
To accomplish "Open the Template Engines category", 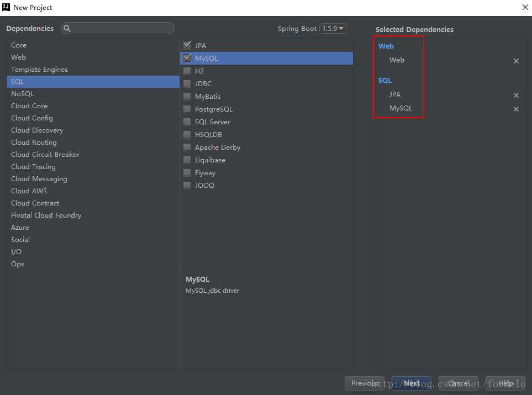I will point(93,70).
